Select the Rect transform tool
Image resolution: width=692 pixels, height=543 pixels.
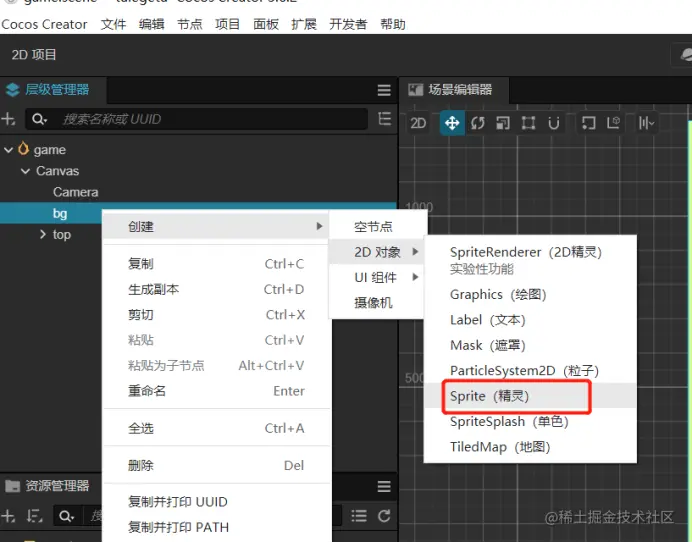pyautogui.click(x=528, y=123)
